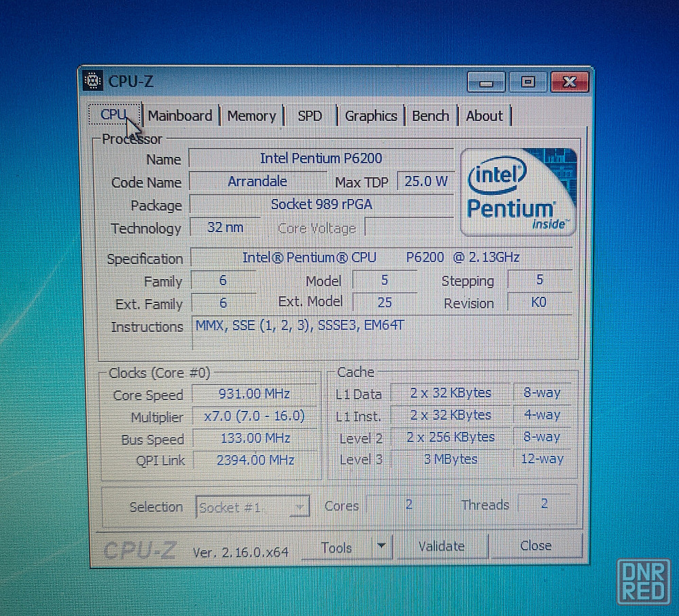
Task: Click the Multiplier value x7.0
Action: tap(254, 416)
